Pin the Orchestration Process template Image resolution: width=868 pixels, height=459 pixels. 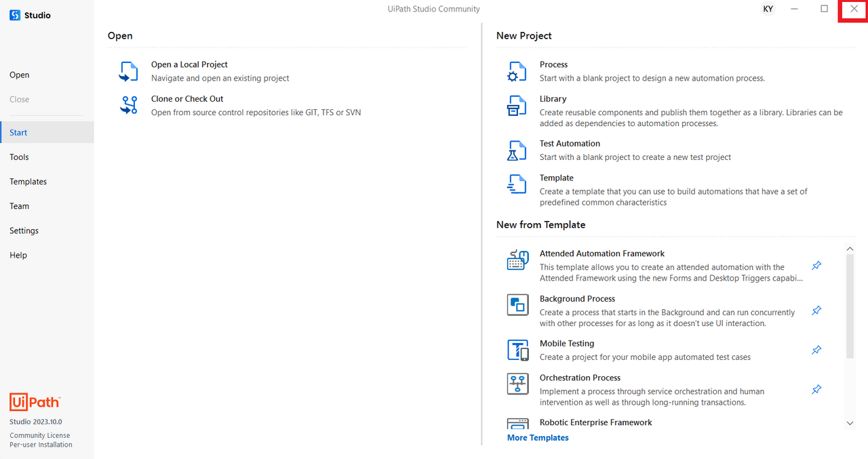coord(816,390)
